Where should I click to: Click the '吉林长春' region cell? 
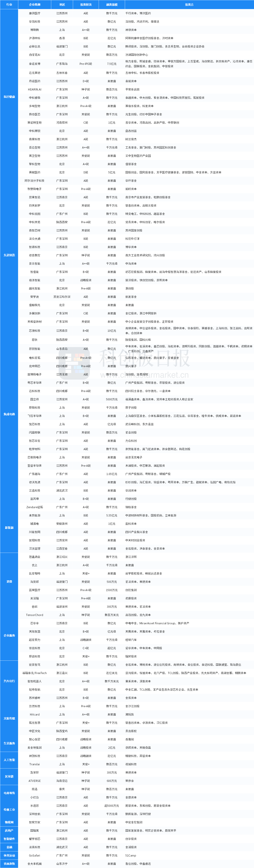[x=62, y=73]
